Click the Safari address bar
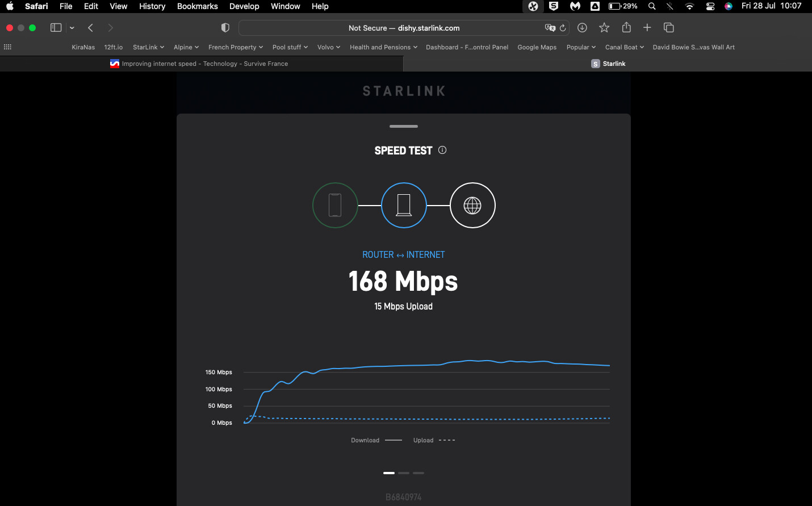This screenshot has width=812, height=506. pyautogui.click(x=404, y=28)
